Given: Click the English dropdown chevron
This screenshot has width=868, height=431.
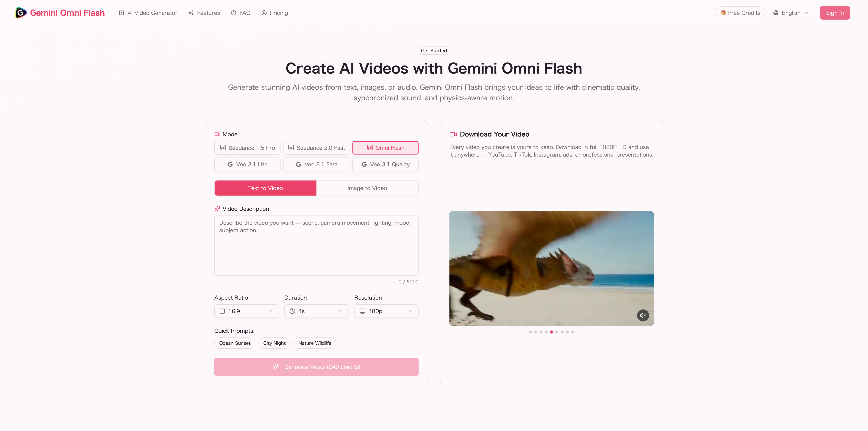Looking at the screenshot, I should 807,13.
